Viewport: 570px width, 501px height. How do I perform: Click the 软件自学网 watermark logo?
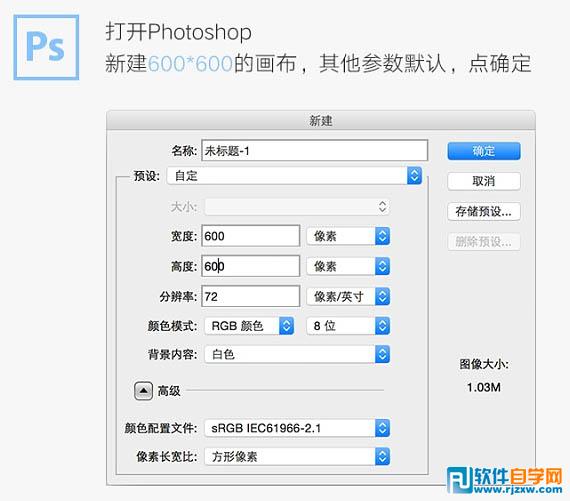pos(506,480)
